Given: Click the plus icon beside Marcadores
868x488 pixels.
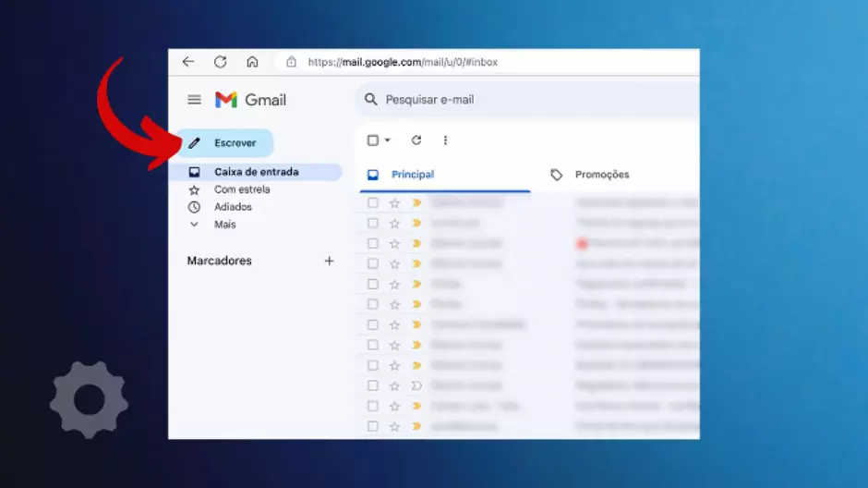Looking at the screenshot, I should click(329, 261).
